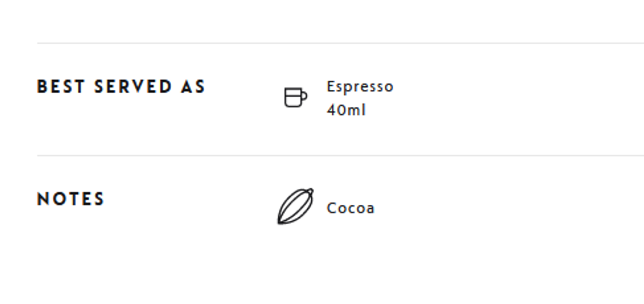Click the divider line above "NOTES"
644x304 pixels.
click(339, 155)
